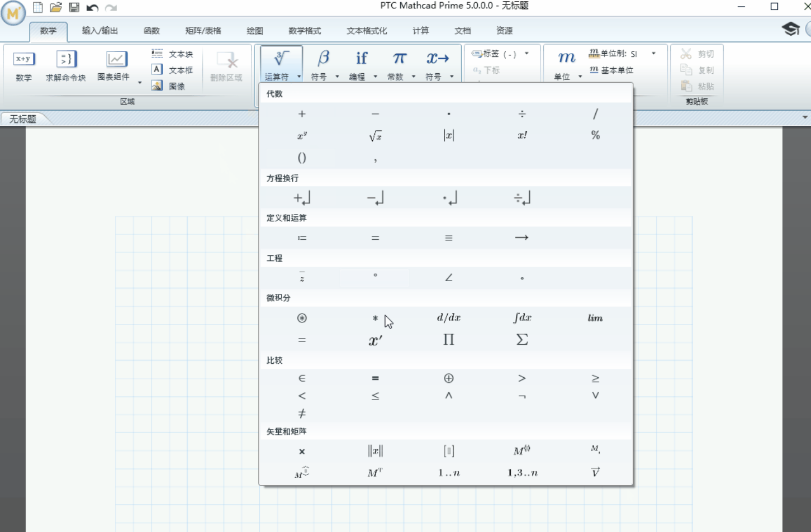
Task: Insert the less-than-or-equal ≤ operator
Action: (x=375, y=396)
